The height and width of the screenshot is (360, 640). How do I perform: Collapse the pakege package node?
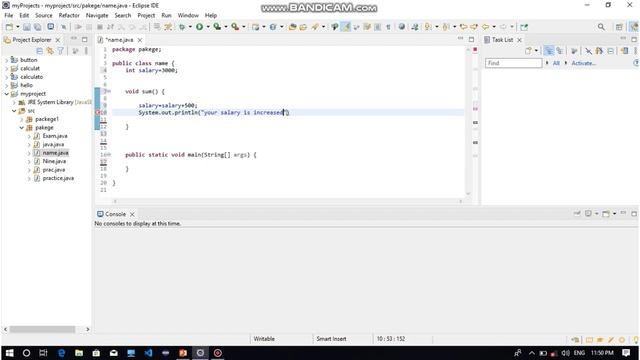(x=22, y=128)
